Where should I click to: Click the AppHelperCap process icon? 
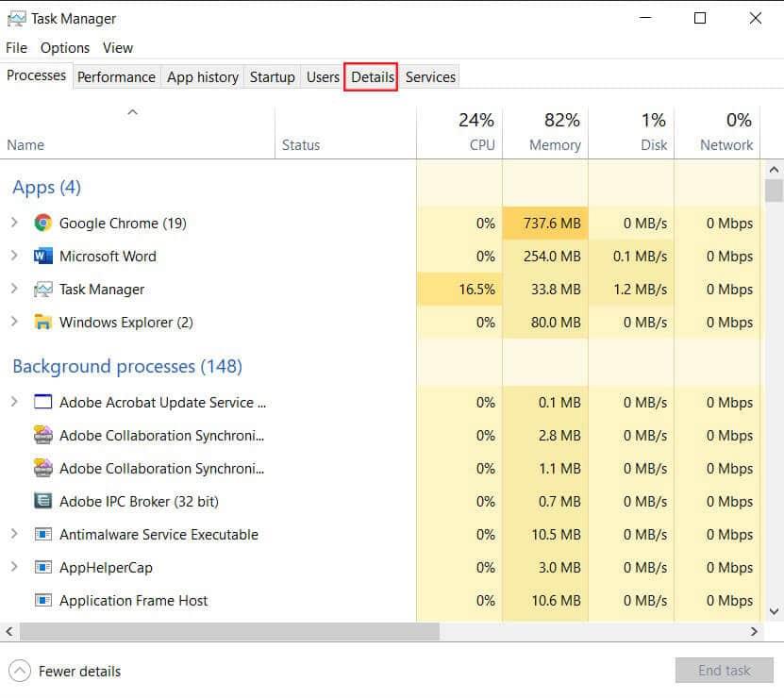coord(42,568)
